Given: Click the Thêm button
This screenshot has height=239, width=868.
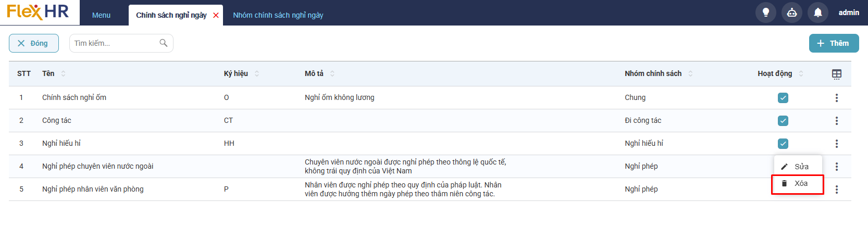Looking at the screenshot, I should pyautogui.click(x=834, y=43).
